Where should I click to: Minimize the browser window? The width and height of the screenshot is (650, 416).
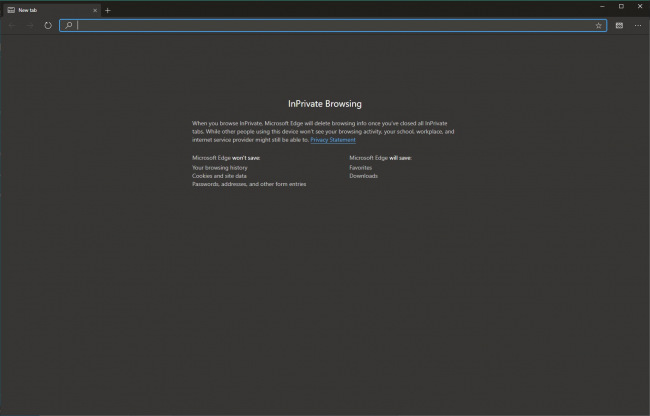tap(602, 6)
